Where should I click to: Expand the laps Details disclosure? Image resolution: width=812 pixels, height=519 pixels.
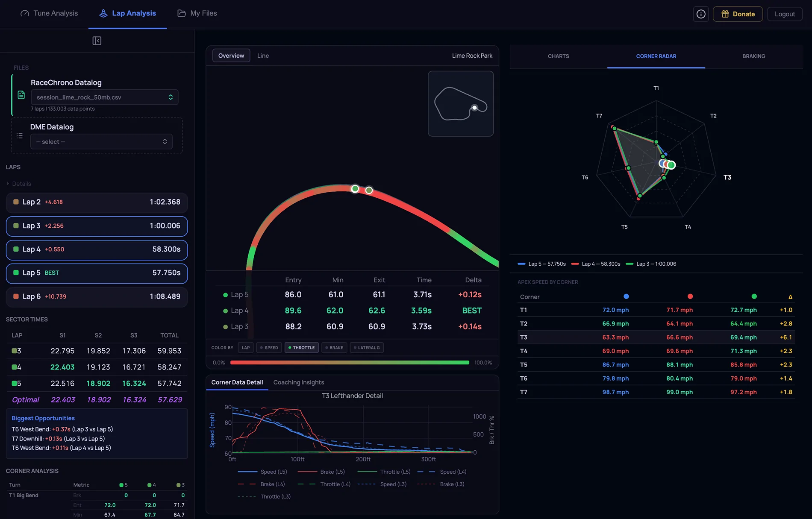point(19,184)
